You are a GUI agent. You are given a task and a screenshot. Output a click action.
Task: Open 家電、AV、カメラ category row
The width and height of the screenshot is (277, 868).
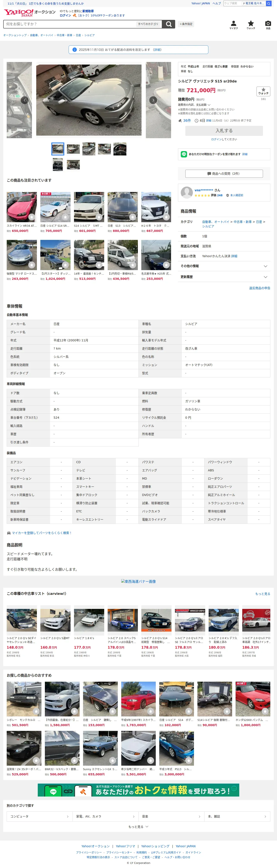pyautogui.click(x=105, y=816)
